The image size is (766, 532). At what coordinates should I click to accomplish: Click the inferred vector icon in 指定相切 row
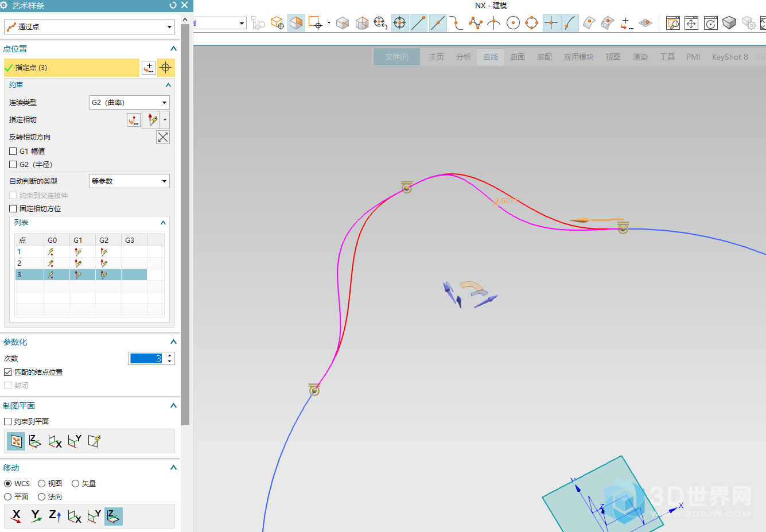coord(152,120)
